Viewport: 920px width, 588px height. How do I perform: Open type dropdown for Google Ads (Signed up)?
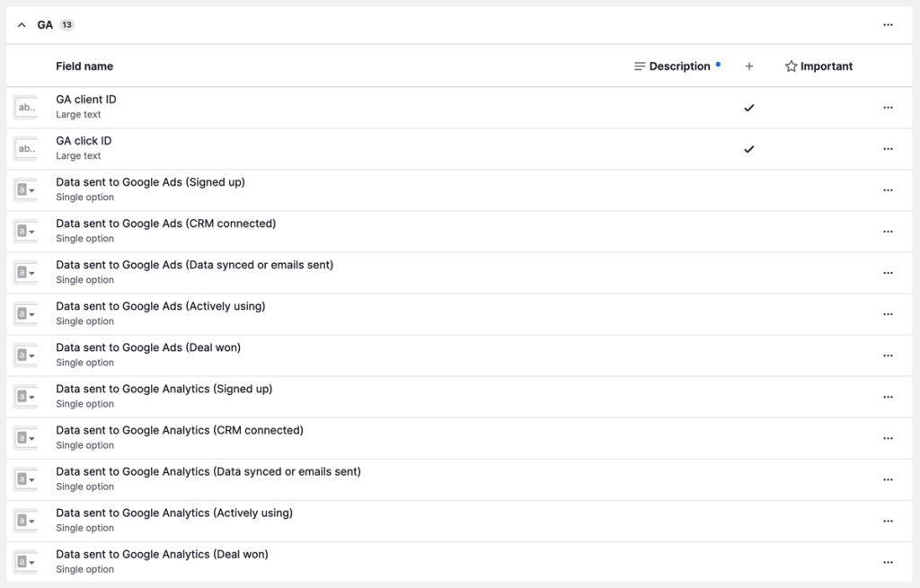click(26, 190)
